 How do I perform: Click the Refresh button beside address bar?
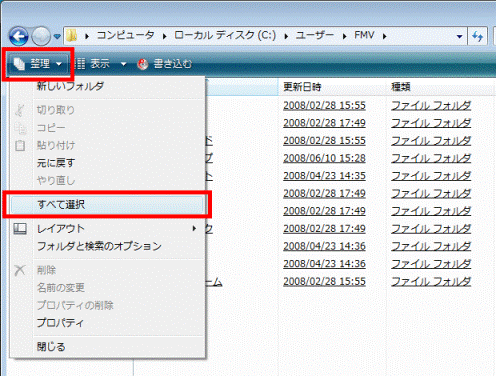click(478, 36)
